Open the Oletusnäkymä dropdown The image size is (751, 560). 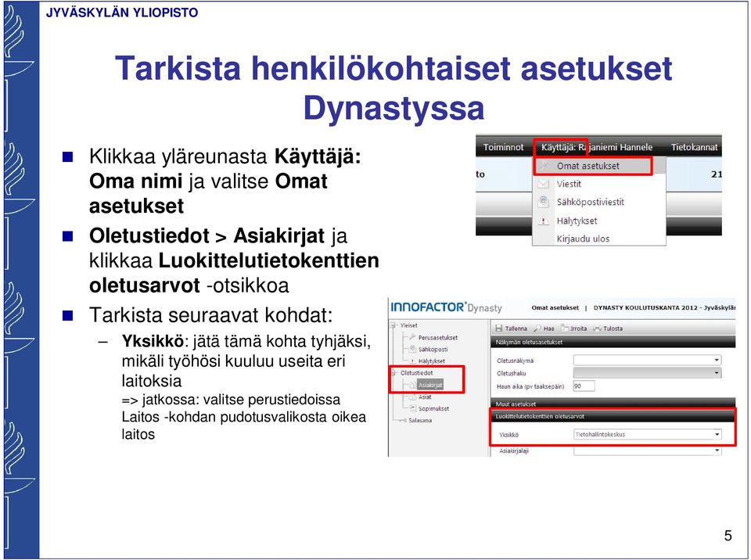click(647, 361)
